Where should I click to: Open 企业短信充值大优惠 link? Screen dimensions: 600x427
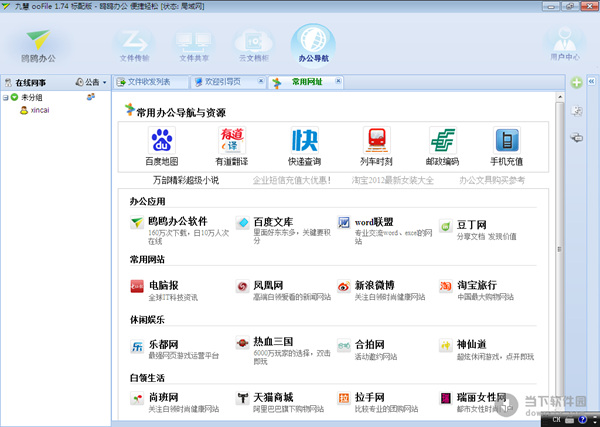click(292, 180)
